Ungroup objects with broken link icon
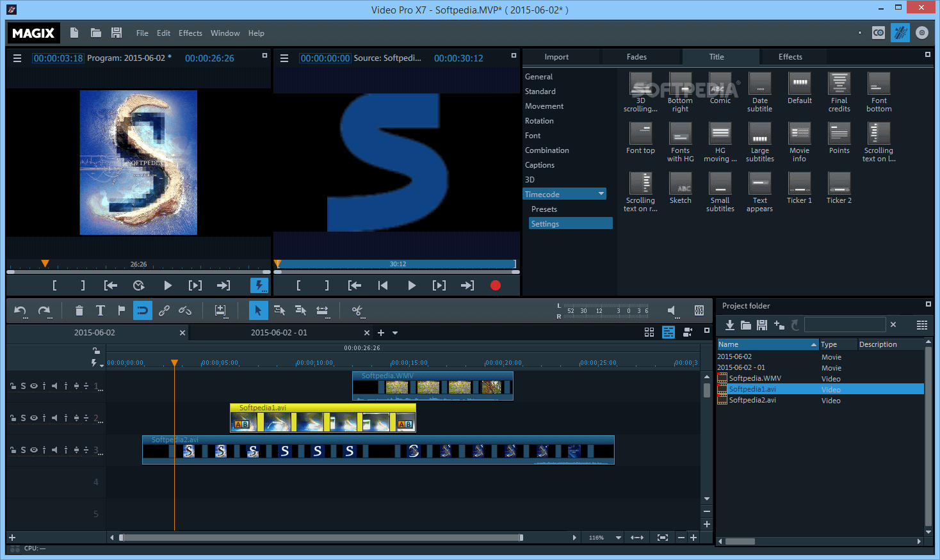The width and height of the screenshot is (940, 560). click(x=185, y=311)
